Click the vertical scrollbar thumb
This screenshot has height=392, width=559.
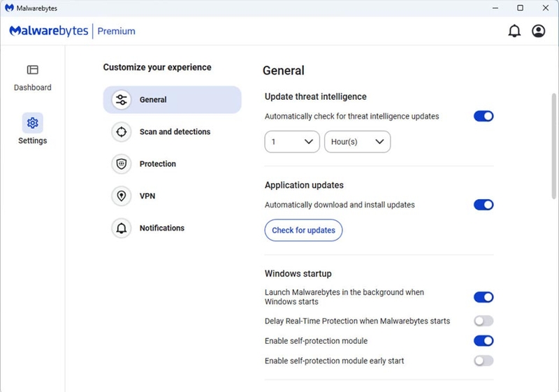pyautogui.click(x=553, y=146)
